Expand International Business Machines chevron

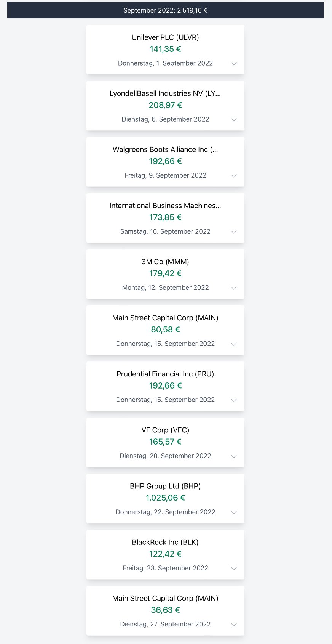pos(234,232)
